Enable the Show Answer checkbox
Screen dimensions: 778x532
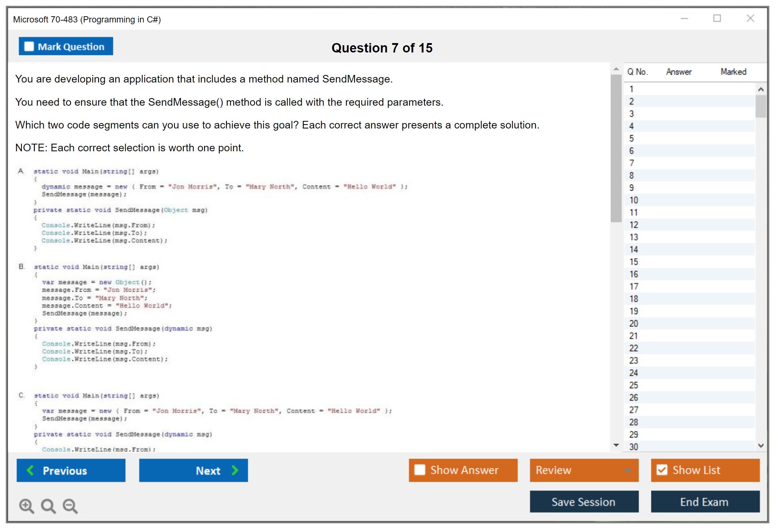pos(420,470)
